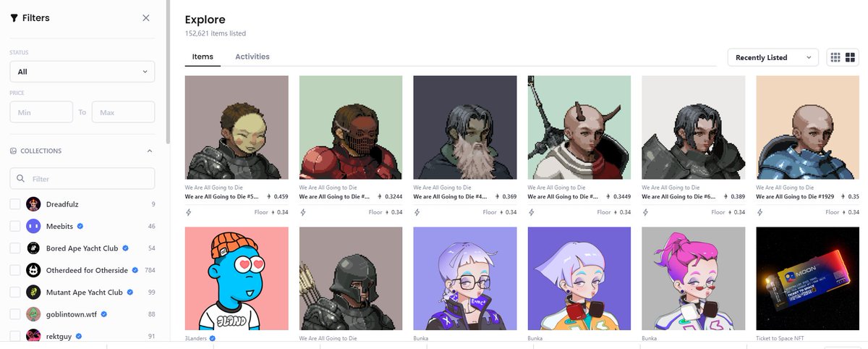Click lightning icon under the 0.3449 item
Screen dimensions: 868x349
(532, 212)
